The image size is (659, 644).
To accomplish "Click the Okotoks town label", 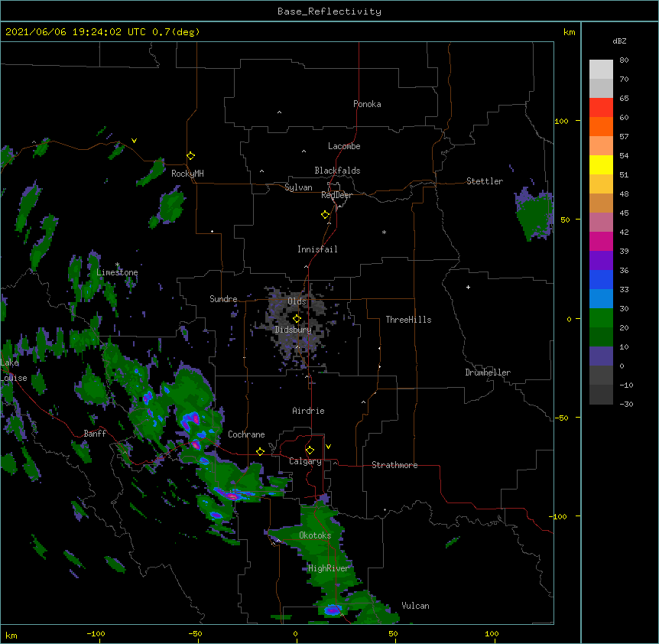I will (315, 535).
